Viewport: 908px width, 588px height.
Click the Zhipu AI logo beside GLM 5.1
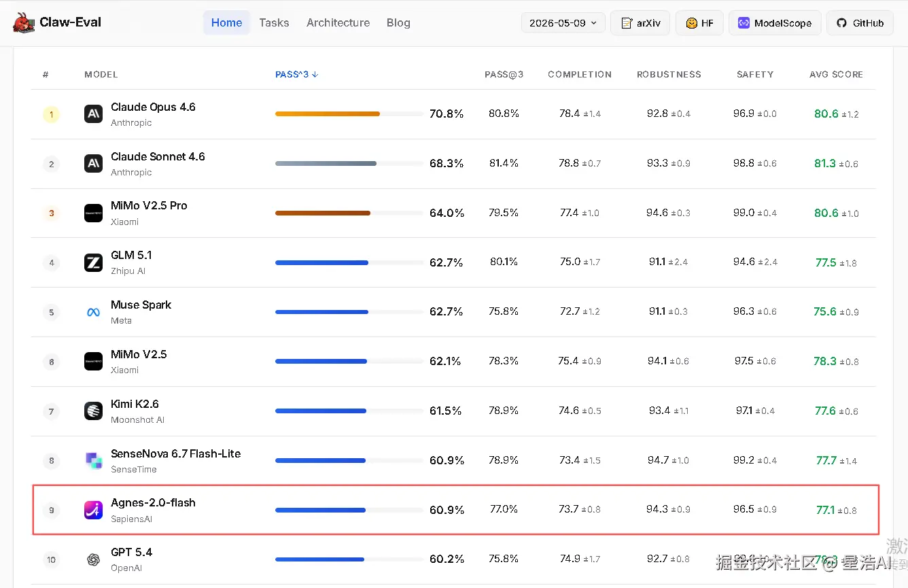tap(93, 262)
